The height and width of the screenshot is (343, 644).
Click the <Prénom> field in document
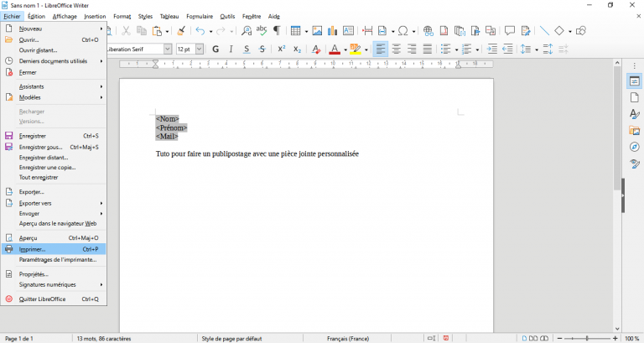pyautogui.click(x=171, y=127)
